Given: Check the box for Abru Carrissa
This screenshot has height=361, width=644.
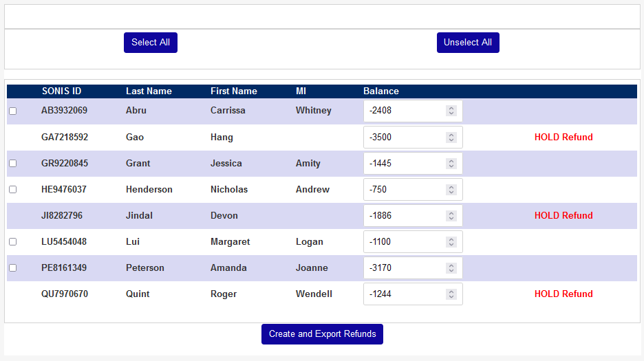Looking at the screenshot, I should click(13, 111).
